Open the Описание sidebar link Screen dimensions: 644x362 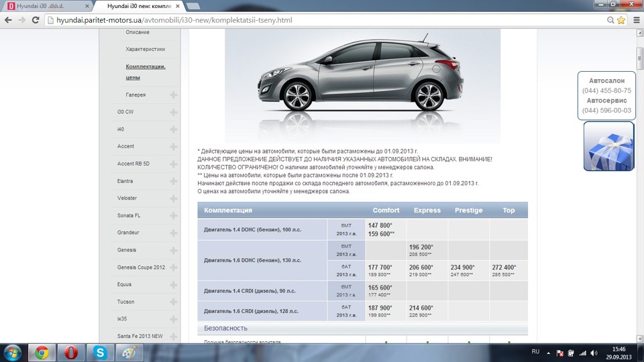138,32
